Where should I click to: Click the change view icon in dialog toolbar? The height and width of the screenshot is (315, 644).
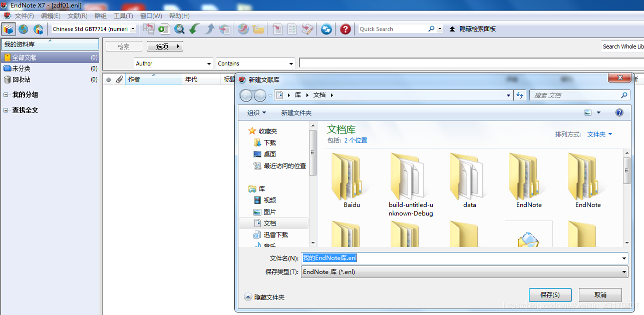click(x=588, y=113)
